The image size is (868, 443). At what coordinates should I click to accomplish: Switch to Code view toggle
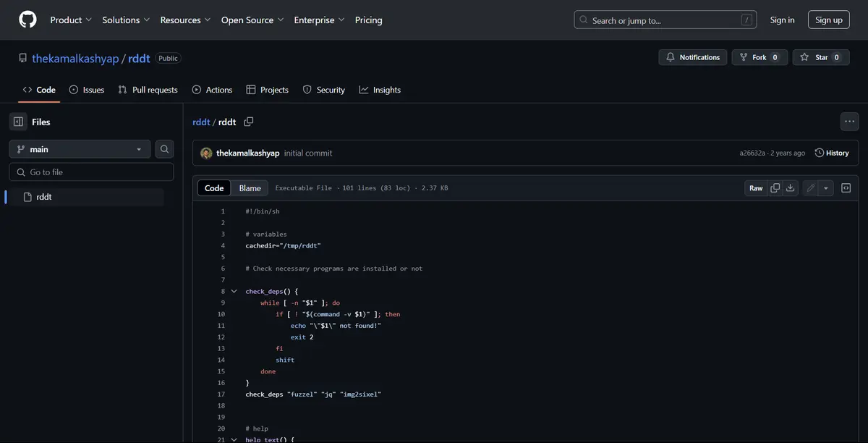[x=214, y=188]
